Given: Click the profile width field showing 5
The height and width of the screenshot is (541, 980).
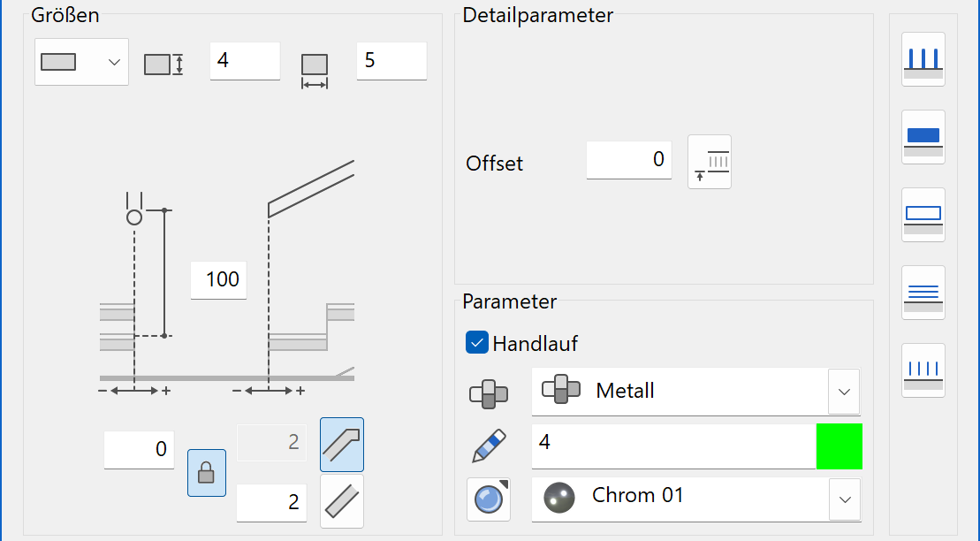Looking at the screenshot, I should (391, 61).
